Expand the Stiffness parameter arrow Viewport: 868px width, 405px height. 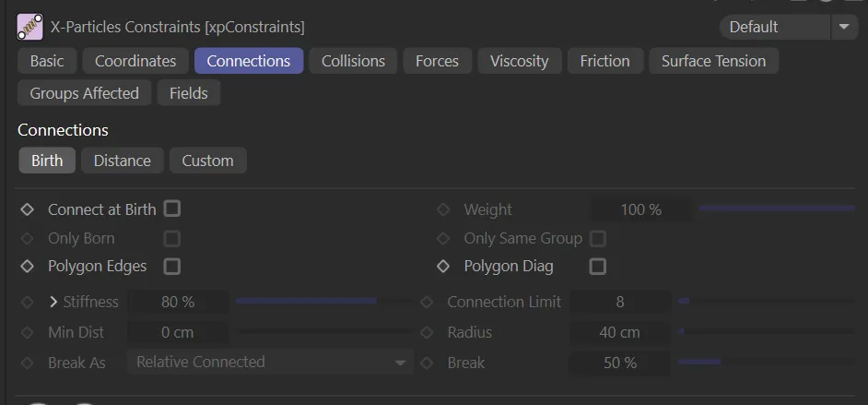53,302
